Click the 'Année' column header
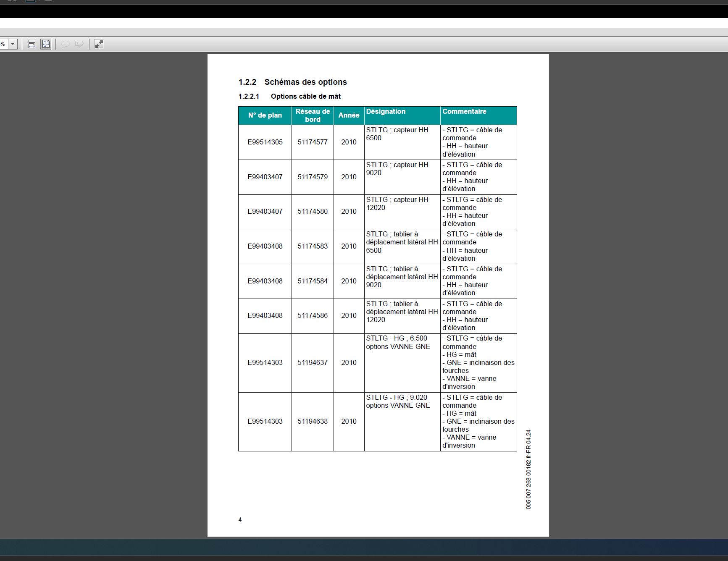728x561 pixels. [349, 115]
